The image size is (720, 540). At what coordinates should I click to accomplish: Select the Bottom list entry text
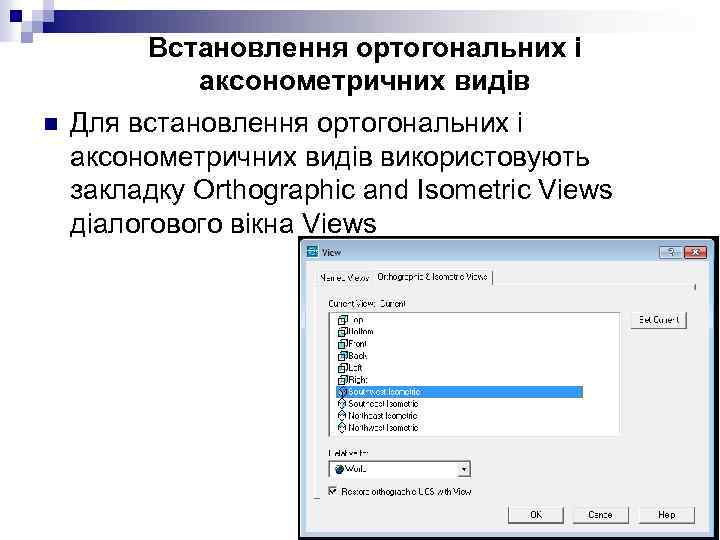pos(361,332)
